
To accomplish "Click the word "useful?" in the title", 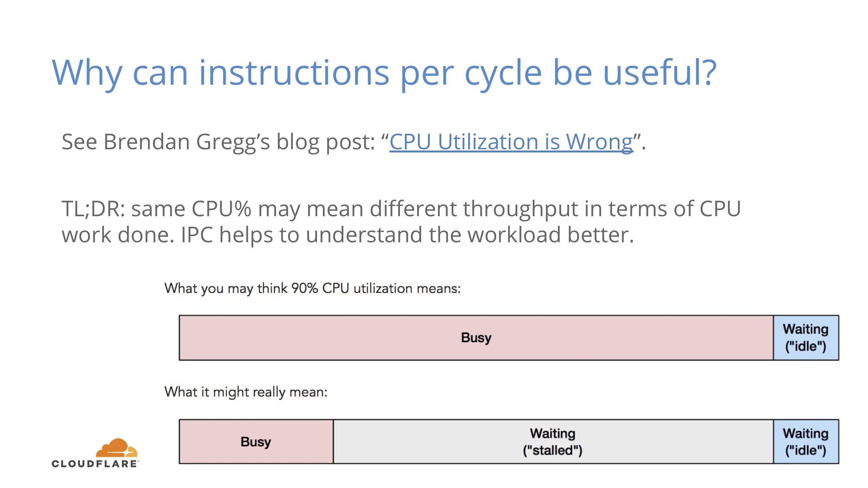I will [x=660, y=72].
